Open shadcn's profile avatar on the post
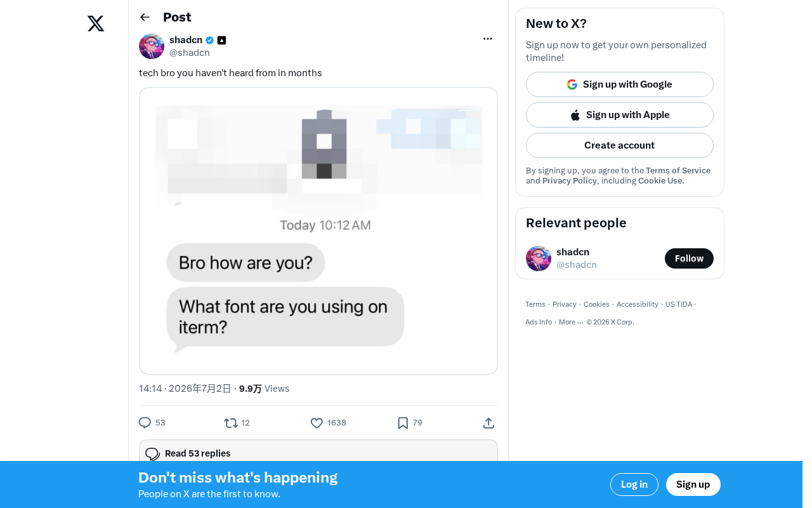The width and height of the screenshot is (812, 508). [152, 46]
